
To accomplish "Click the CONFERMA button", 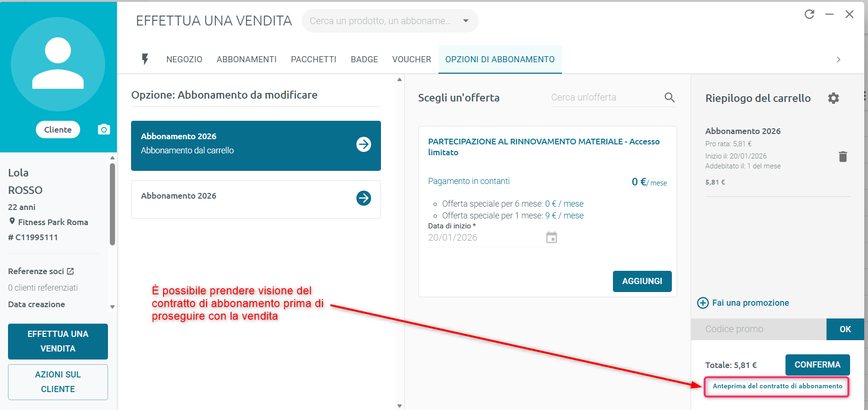I will pyautogui.click(x=818, y=365).
